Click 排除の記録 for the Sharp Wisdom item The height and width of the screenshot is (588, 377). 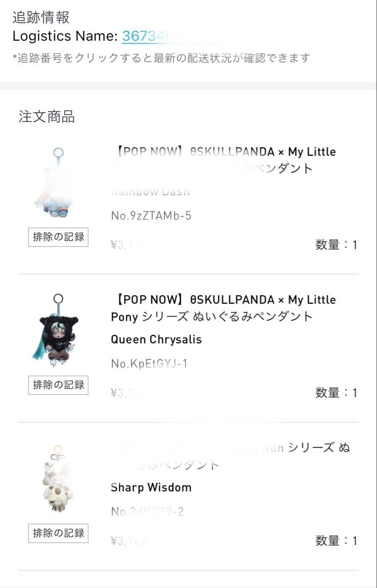click(x=58, y=533)
